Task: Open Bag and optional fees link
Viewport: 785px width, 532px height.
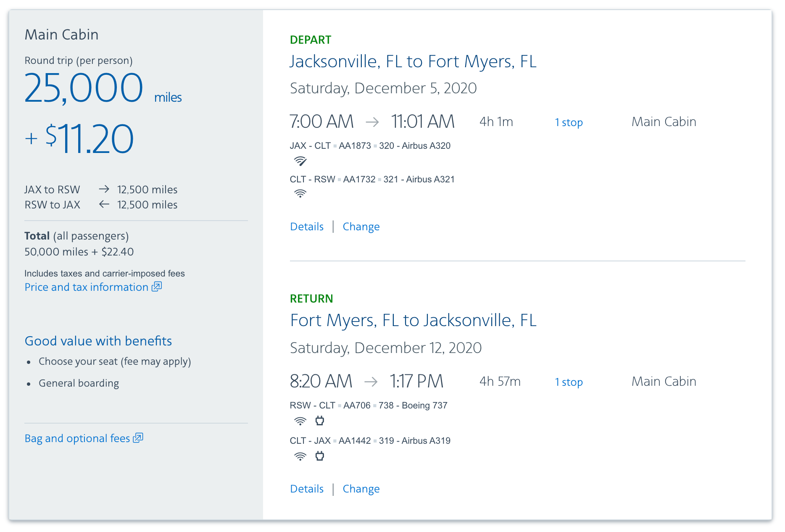Action: [77, 438]
